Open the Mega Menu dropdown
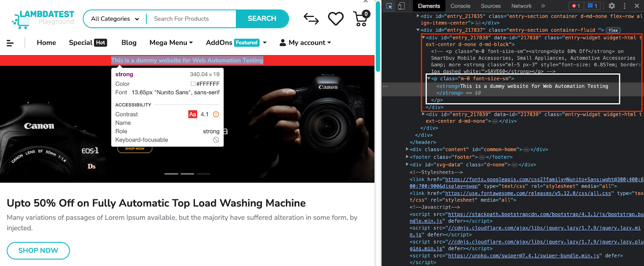This screenshot has width=644, height=266. click(171, 43)
